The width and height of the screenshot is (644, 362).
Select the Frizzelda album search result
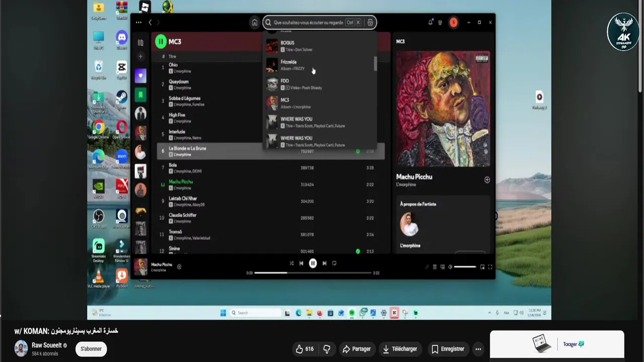point(319,65)
